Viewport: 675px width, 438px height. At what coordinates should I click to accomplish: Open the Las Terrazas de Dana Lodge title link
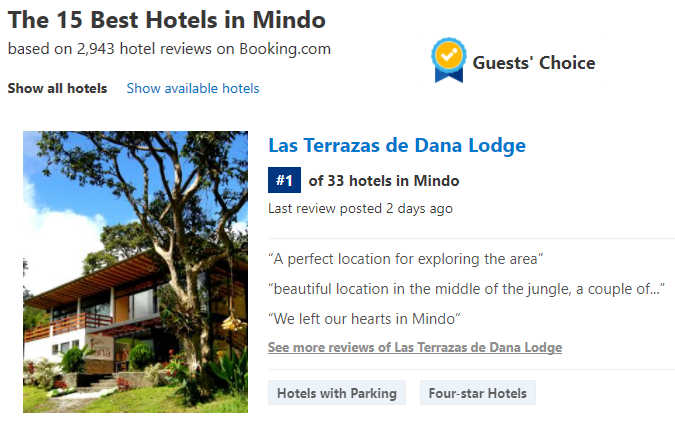[x=397, y=146]
